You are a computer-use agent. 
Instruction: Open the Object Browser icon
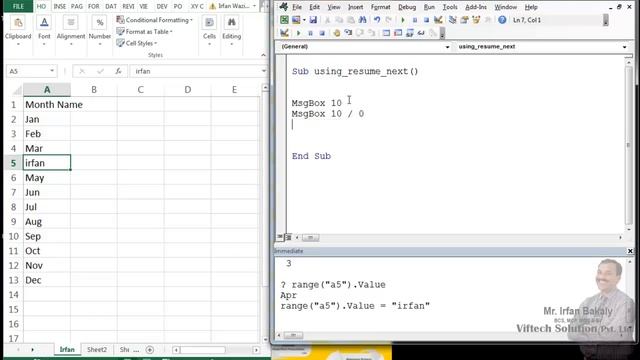pyautogui.click(x=476, y=20)
